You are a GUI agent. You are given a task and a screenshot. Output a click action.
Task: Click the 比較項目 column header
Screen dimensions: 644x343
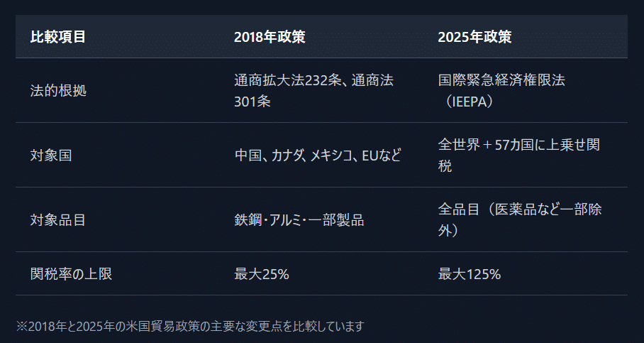coord(58,37)
